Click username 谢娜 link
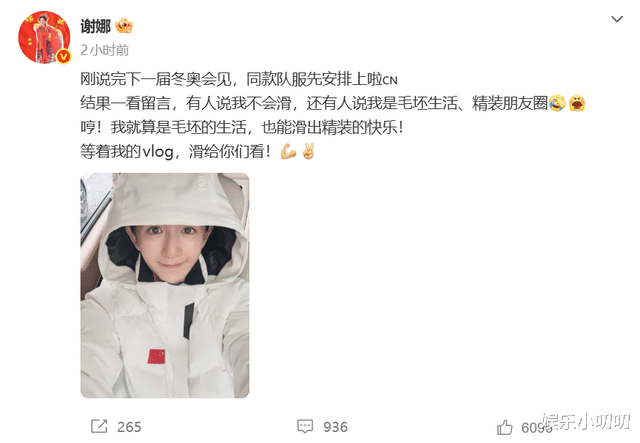 [96, 27]
